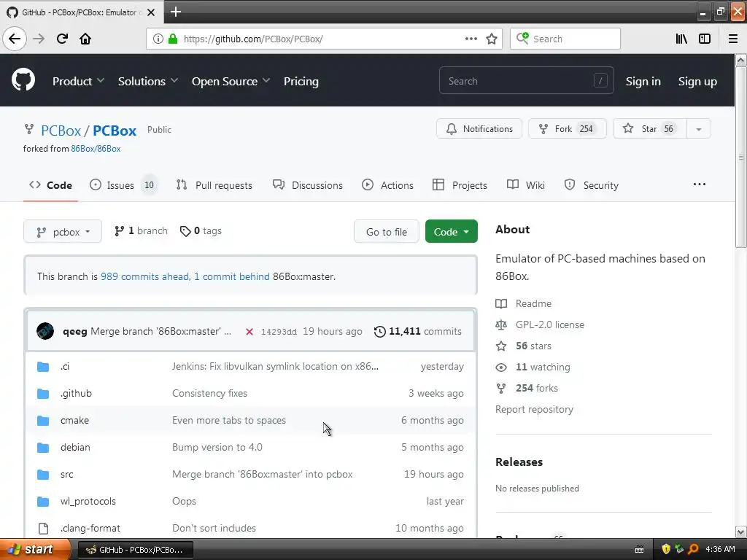Open the green Code dropdown button
The height and width of the screenshot is (560, 747).
451,231
